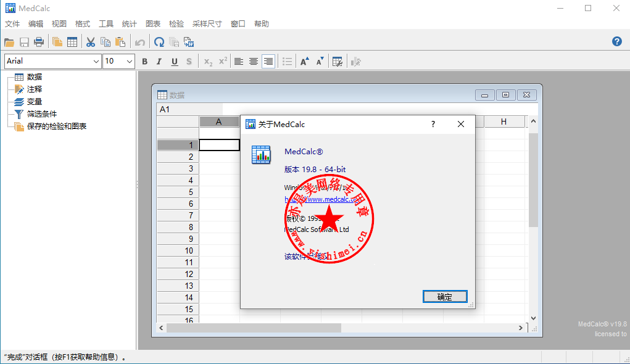Image resolution: width=630 pixels, height=364 pixels.
Task: Click the spreadsheet scroll-down arrow
Action: click(533, 318)
